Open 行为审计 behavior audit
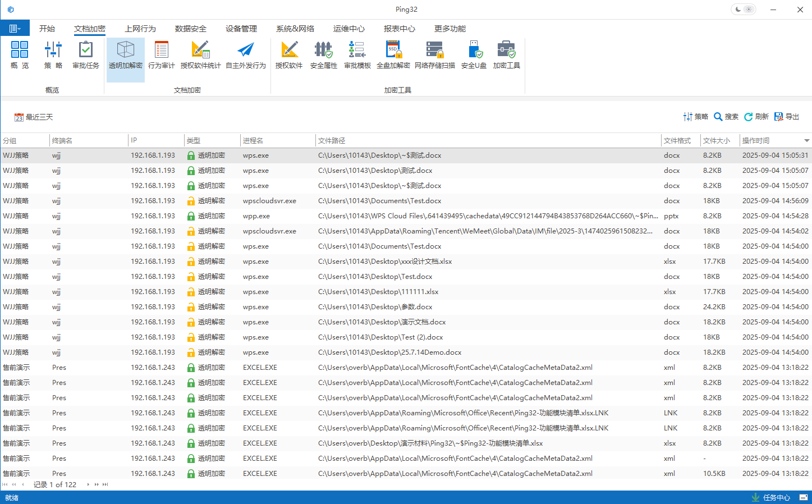The image size is (812, 504). point(162,55)
